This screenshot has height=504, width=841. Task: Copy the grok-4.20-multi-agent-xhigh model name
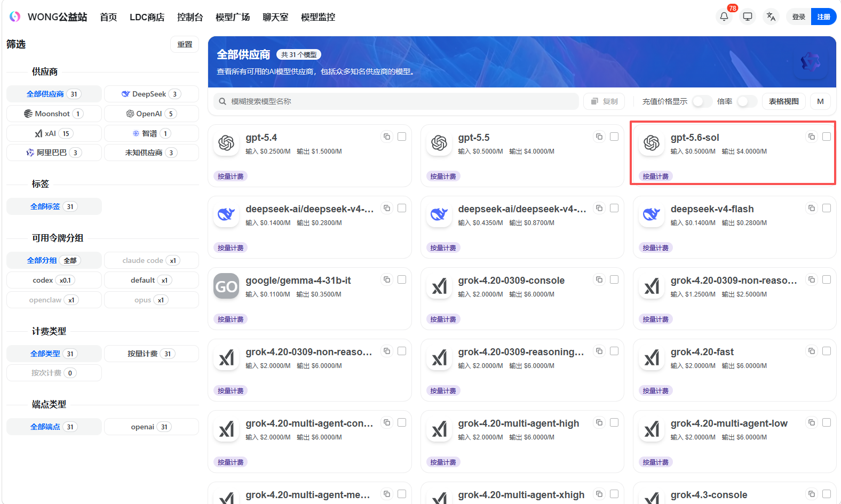tap(599, 494)
